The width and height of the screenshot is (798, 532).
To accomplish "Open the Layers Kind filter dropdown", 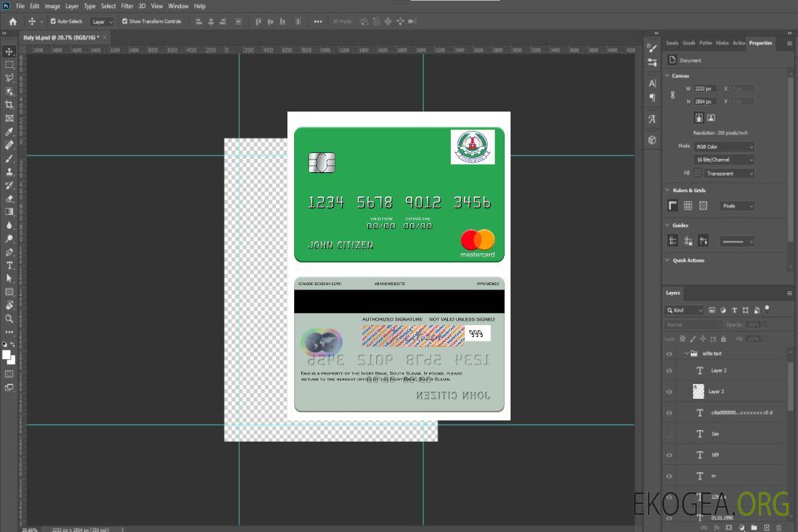I will (684, 310).
